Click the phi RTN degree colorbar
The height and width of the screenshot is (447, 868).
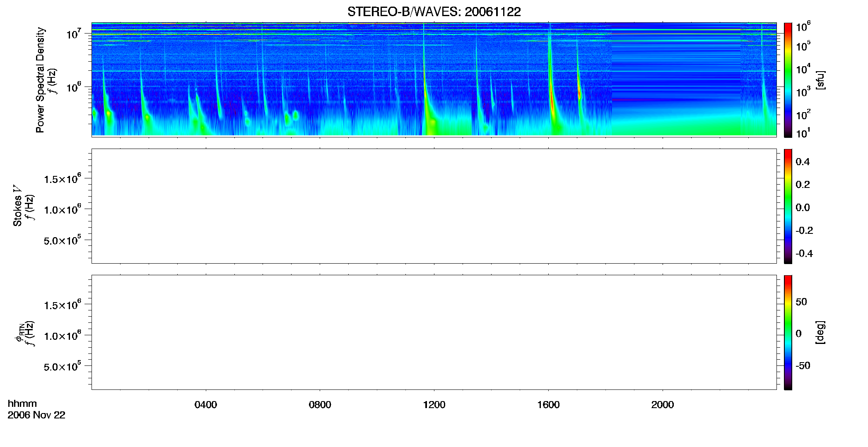(x=788, y=332)
